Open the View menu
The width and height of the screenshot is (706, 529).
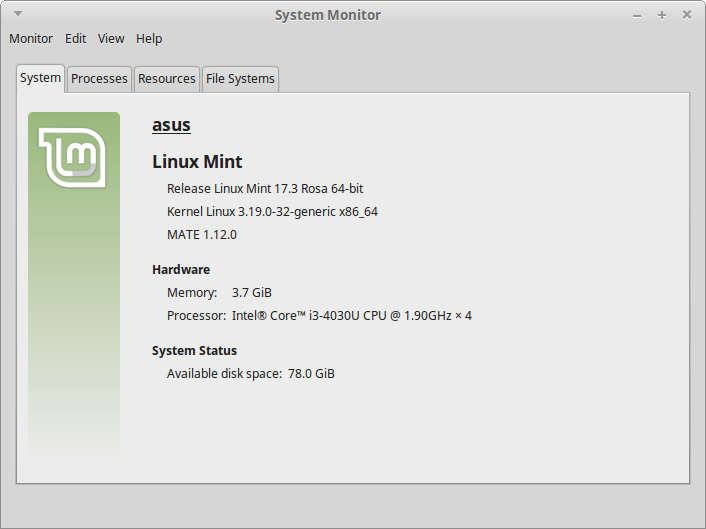tap(111, 39)
